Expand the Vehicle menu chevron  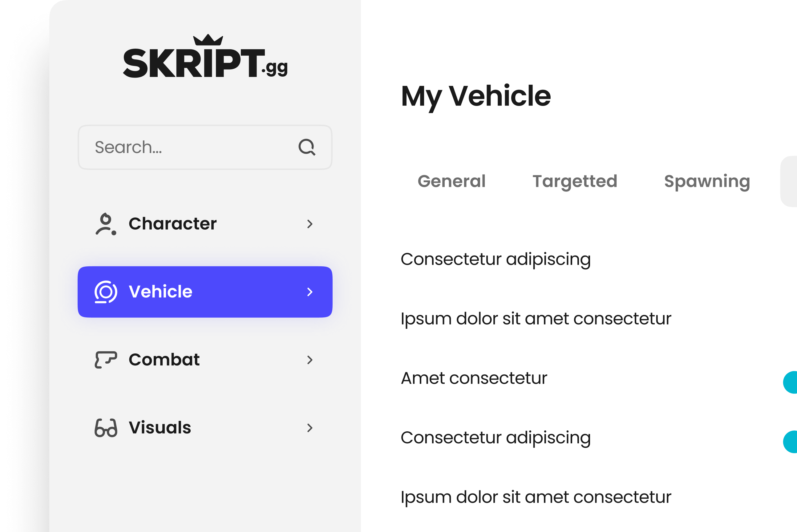point(309,292)
